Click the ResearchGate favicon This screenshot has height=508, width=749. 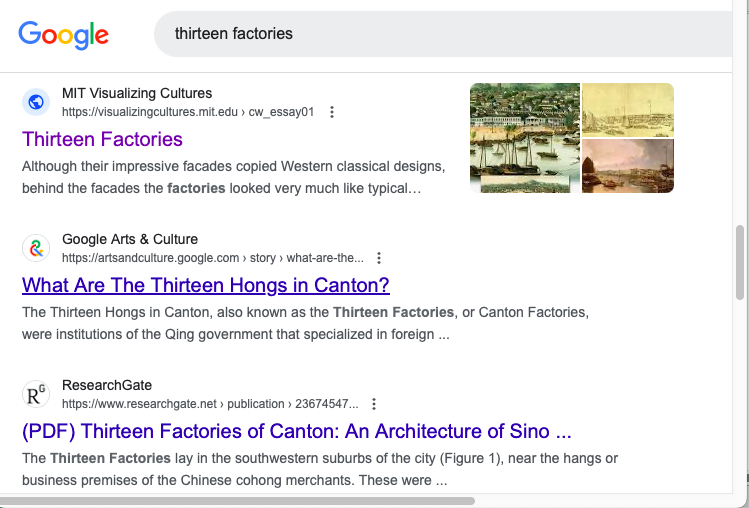coord(36,394)
